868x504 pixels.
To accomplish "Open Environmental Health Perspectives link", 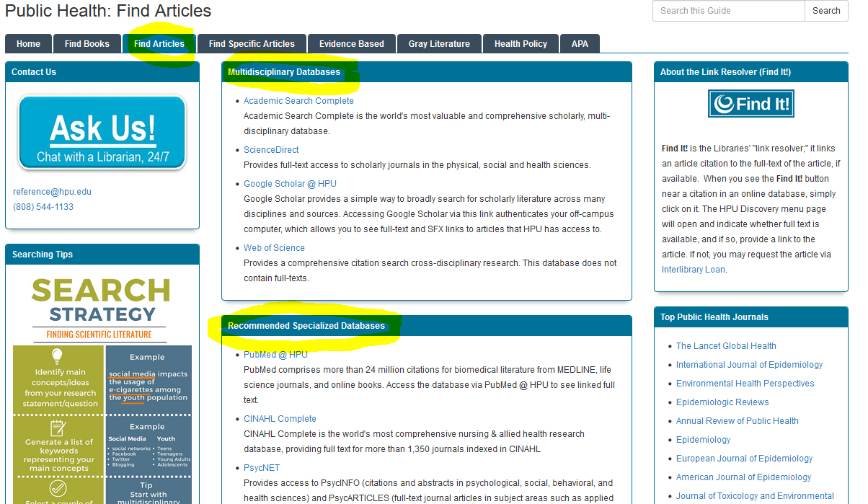I will pos(745,384).
